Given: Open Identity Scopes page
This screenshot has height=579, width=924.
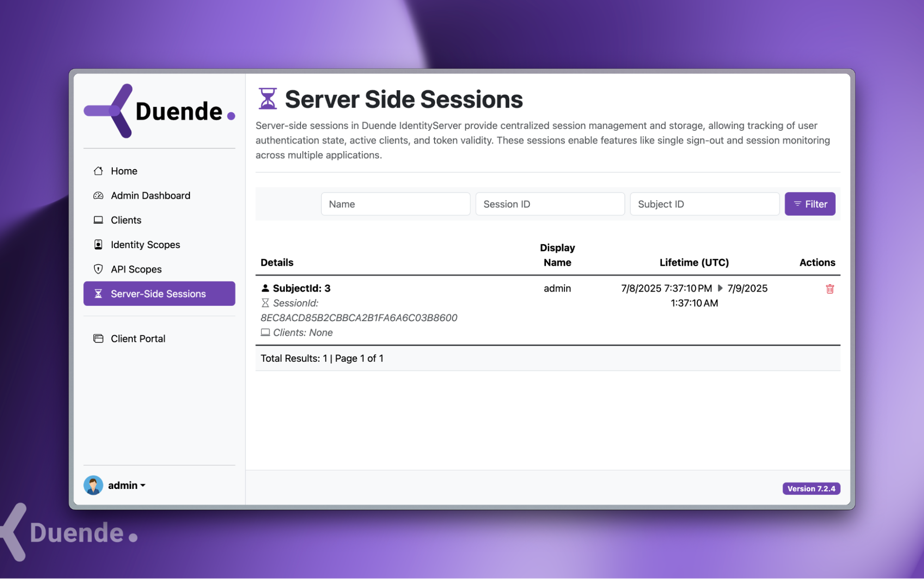Looking at the screenshot, I should click(x=159, y=244).
